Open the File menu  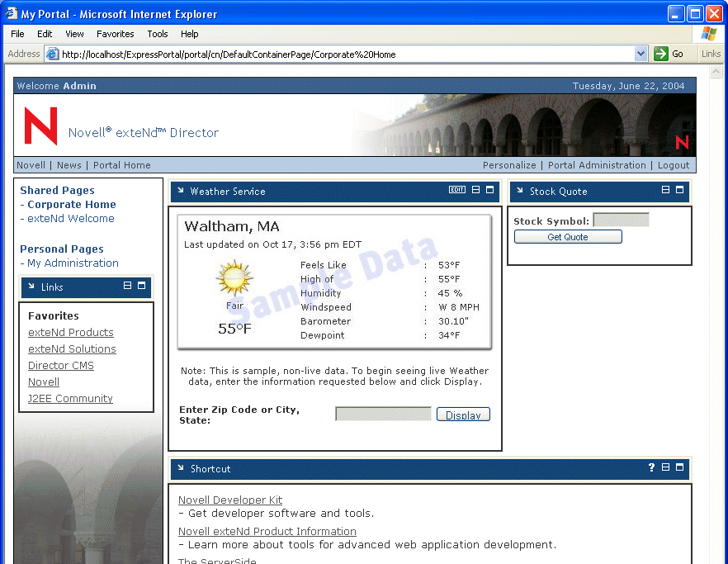[x=17, y=34]
